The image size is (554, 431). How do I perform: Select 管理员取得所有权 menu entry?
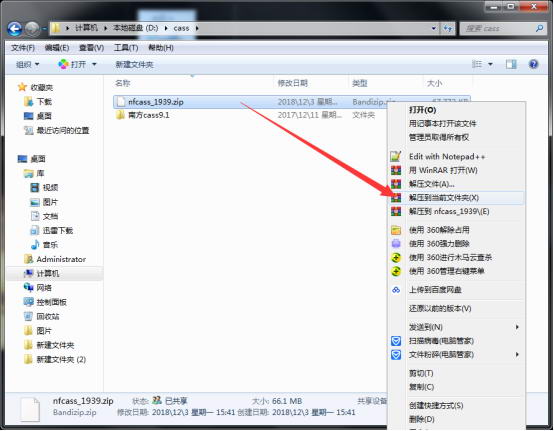point(439,137)
